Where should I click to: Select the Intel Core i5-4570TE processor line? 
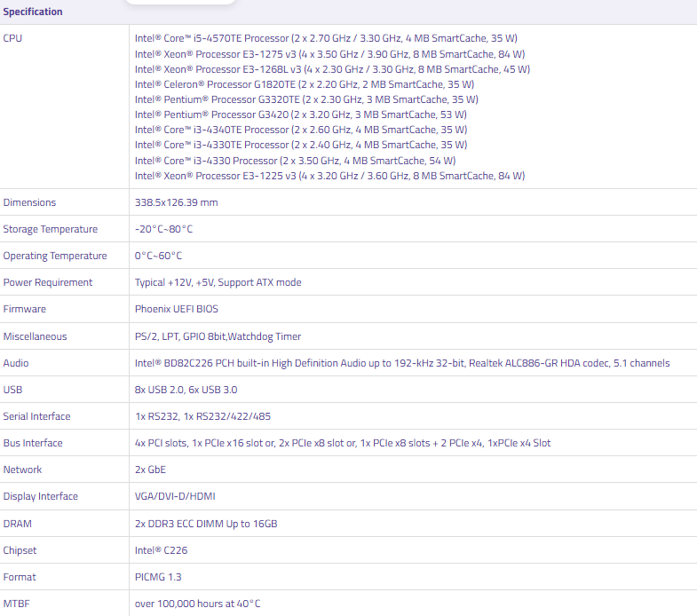coord(325,38)
